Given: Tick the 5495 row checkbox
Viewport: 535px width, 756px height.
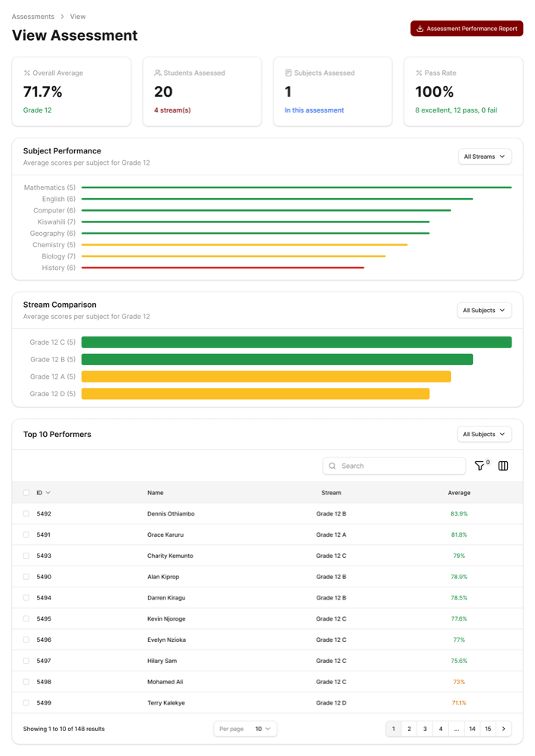Looking at the screenshot, I should (x=26, y=618).
